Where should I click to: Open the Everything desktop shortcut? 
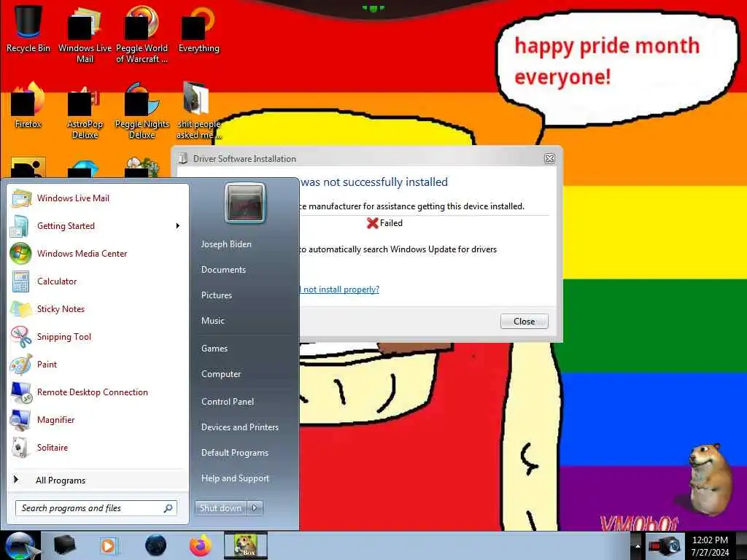198,28
